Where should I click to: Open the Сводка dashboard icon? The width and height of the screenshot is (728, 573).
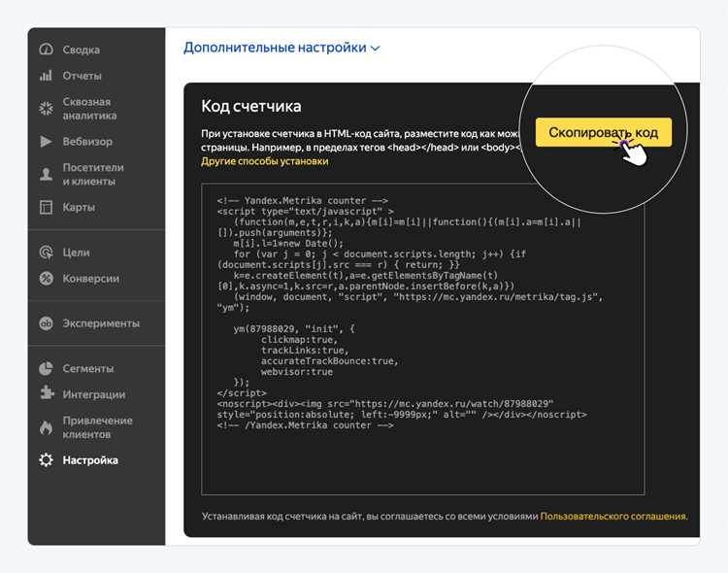coord(46,50)
